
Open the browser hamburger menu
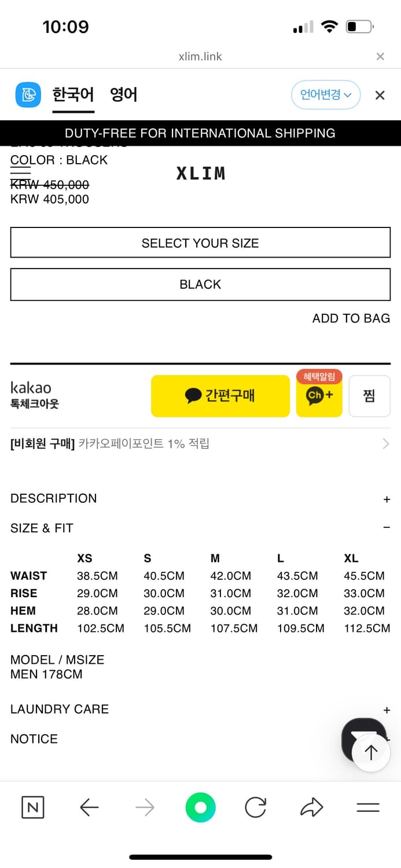(367, 808)
